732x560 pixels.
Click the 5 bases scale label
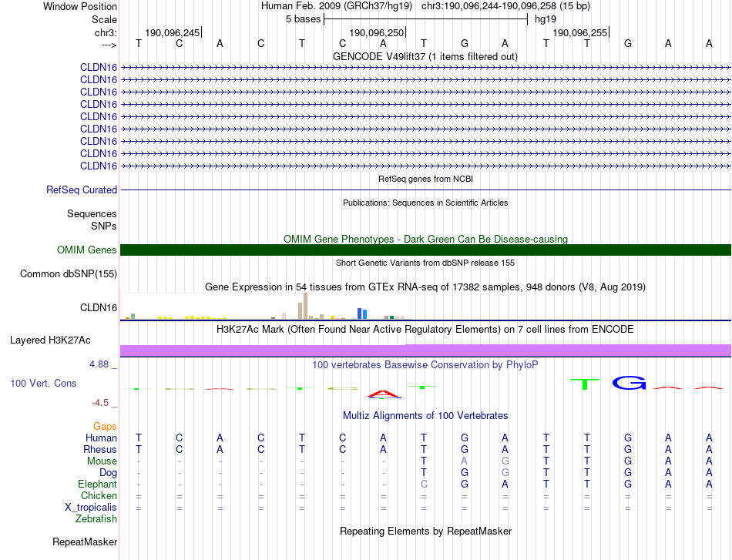(304, 19)
